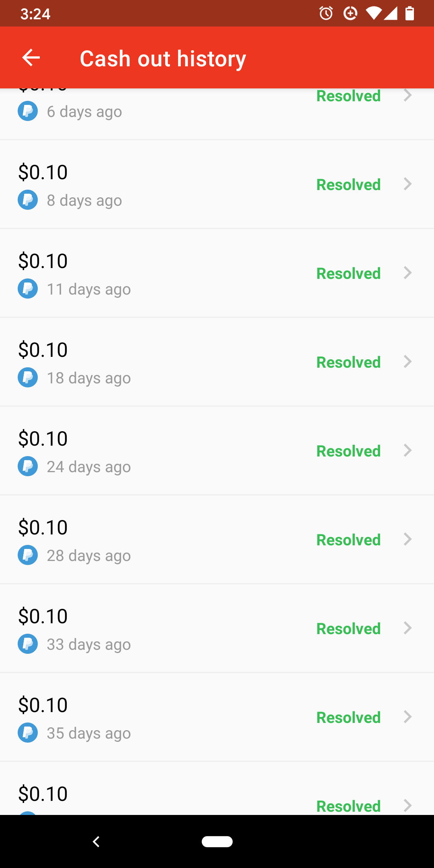The image size is (434, 868).
Task: Tap the back arrow in header
Action: [x=31, y=57]
